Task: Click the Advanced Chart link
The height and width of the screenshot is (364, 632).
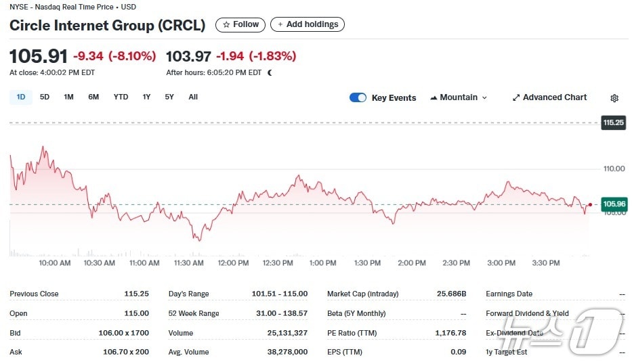Action: (554, 97)
